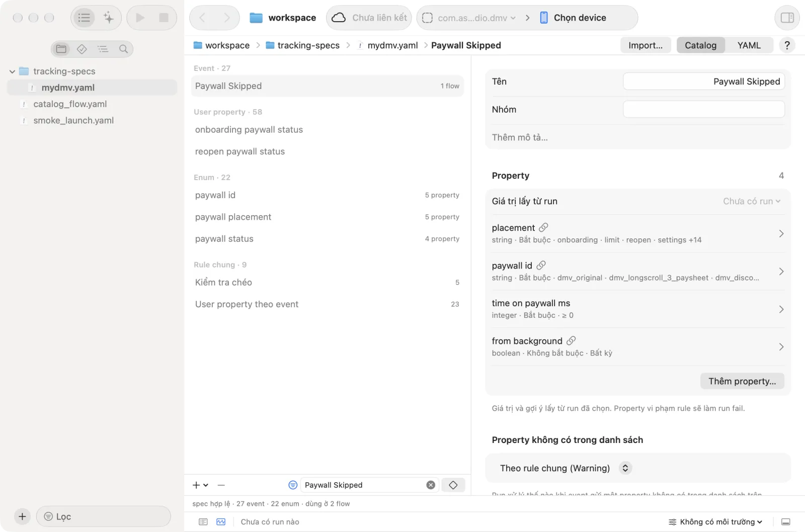This screenshot has width=805, height=532.
Task: Open the sparkle AI assistant icon
Action: [109, 18]
